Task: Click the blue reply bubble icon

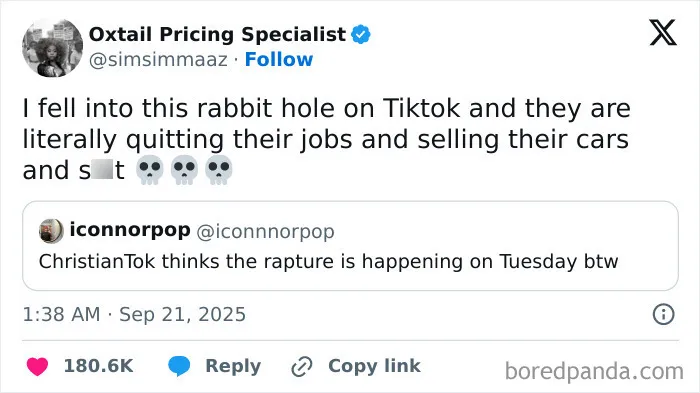Action: [179, 366]
